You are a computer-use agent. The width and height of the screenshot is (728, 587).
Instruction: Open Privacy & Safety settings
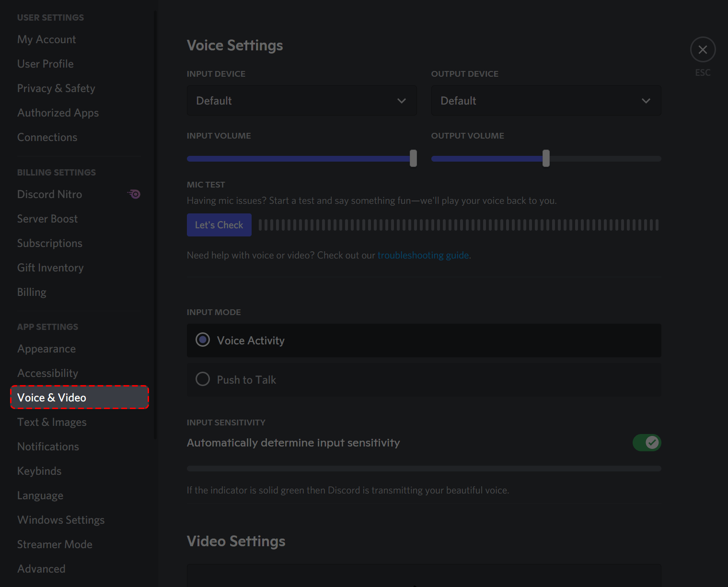56,88
